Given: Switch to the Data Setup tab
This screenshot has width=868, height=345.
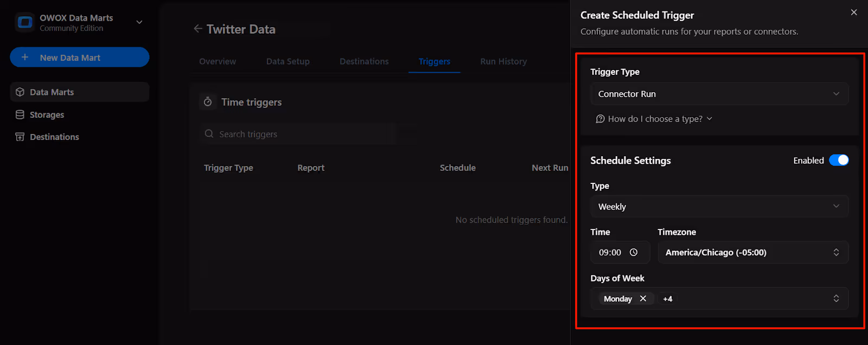Looking at the screenshot, I should (288, 61).
